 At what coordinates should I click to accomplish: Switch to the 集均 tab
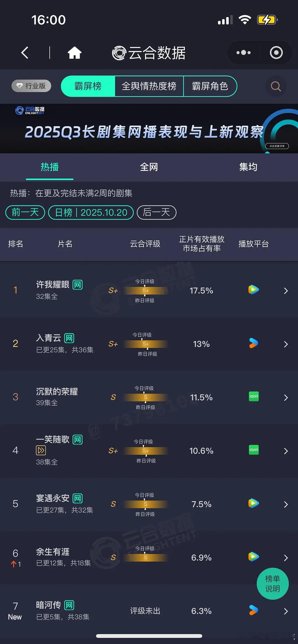248,167
